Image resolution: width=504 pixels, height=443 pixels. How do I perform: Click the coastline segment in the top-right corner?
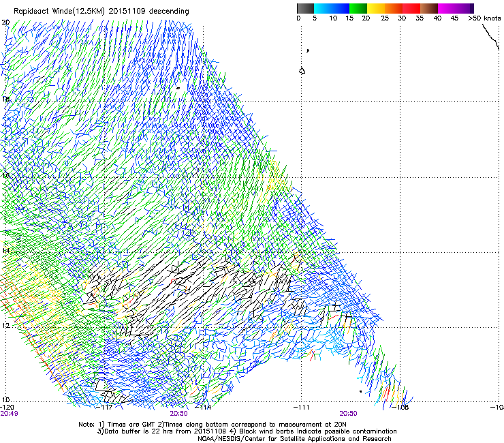(491, 37)
